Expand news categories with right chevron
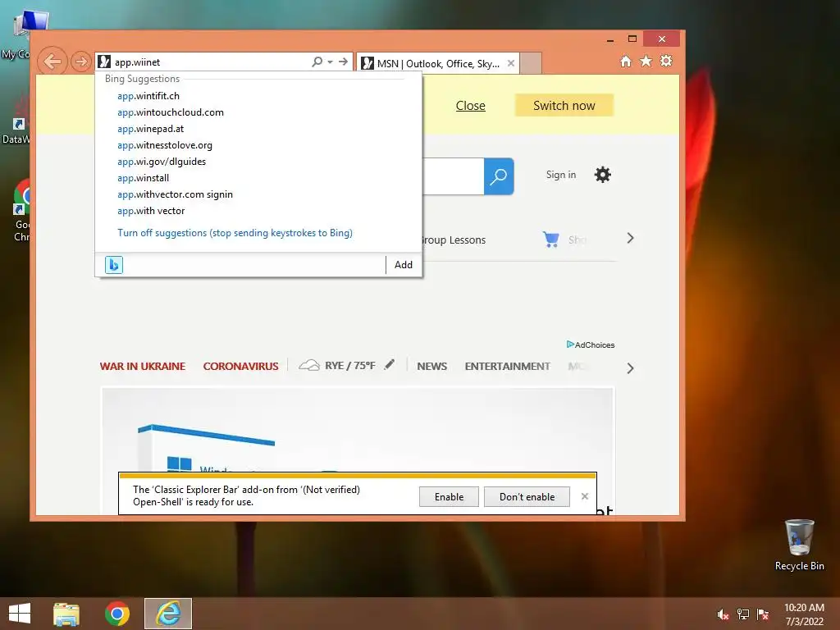 click(631, 368)
